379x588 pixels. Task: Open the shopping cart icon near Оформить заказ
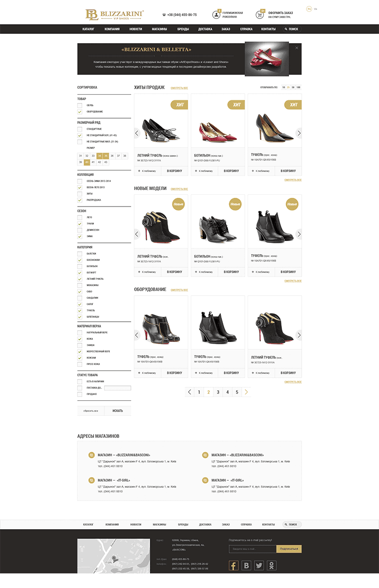tap(262, 15)
